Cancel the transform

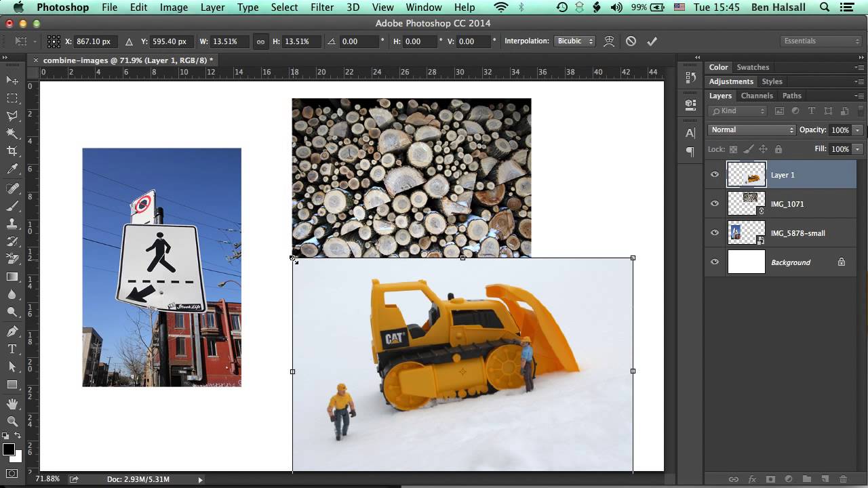point(631,41)
